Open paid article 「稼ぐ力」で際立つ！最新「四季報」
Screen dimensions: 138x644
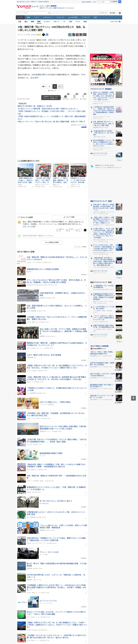101,353
